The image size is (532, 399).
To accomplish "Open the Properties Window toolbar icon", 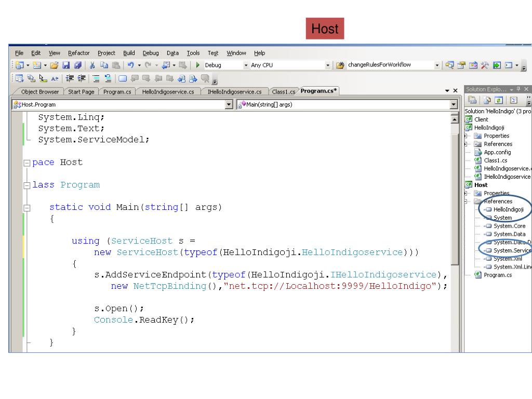I will (461, 65).
